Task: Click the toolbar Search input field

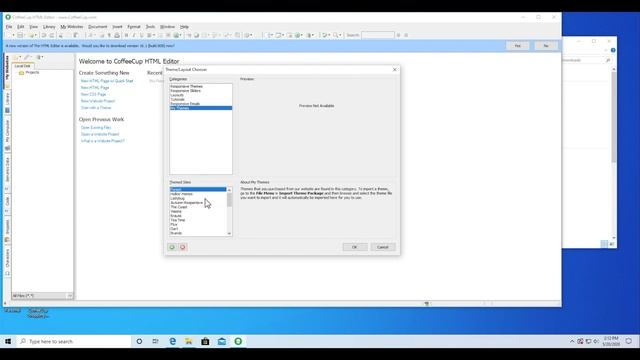Action: coord(378,35)
